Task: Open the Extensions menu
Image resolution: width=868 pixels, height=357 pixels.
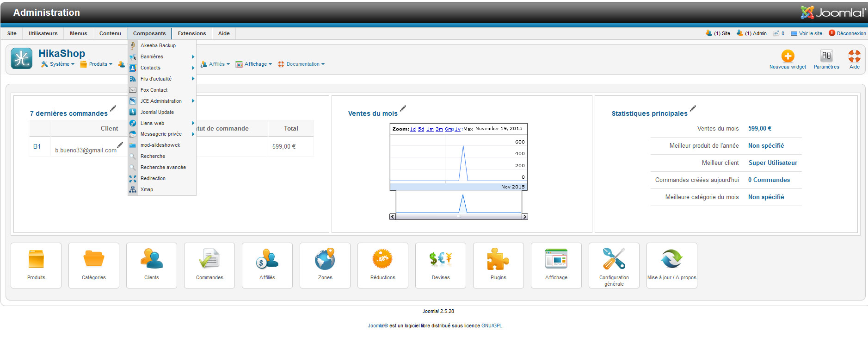Action: (192, 33)
